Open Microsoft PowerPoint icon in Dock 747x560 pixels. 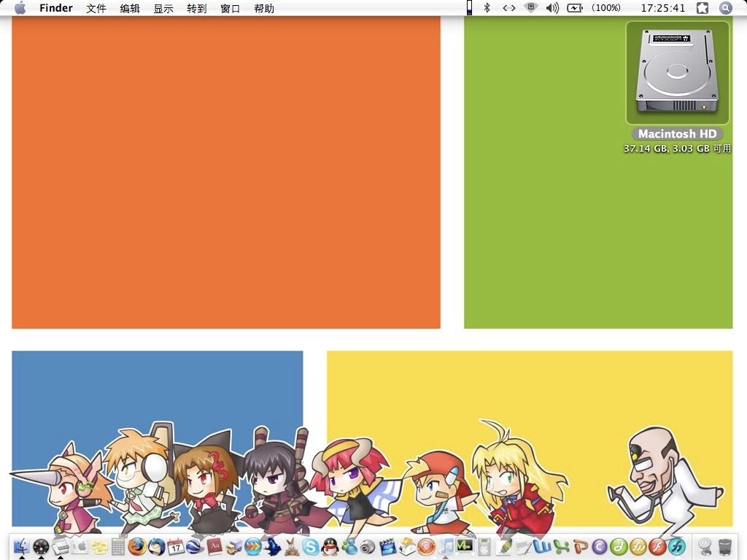(581, 546)
